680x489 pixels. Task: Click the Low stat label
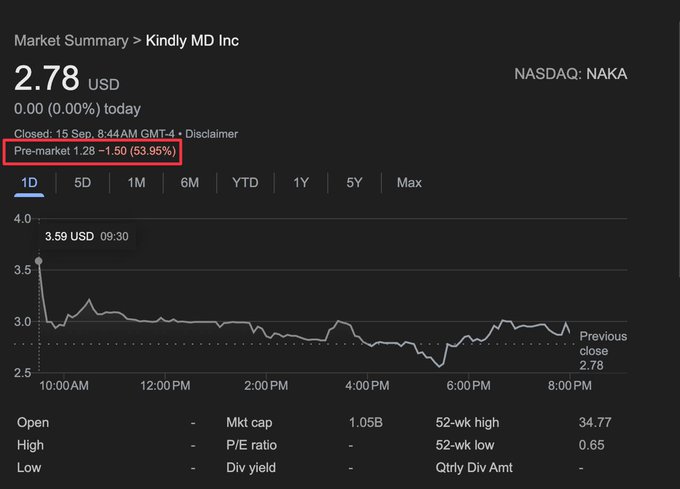click(29, 468)
